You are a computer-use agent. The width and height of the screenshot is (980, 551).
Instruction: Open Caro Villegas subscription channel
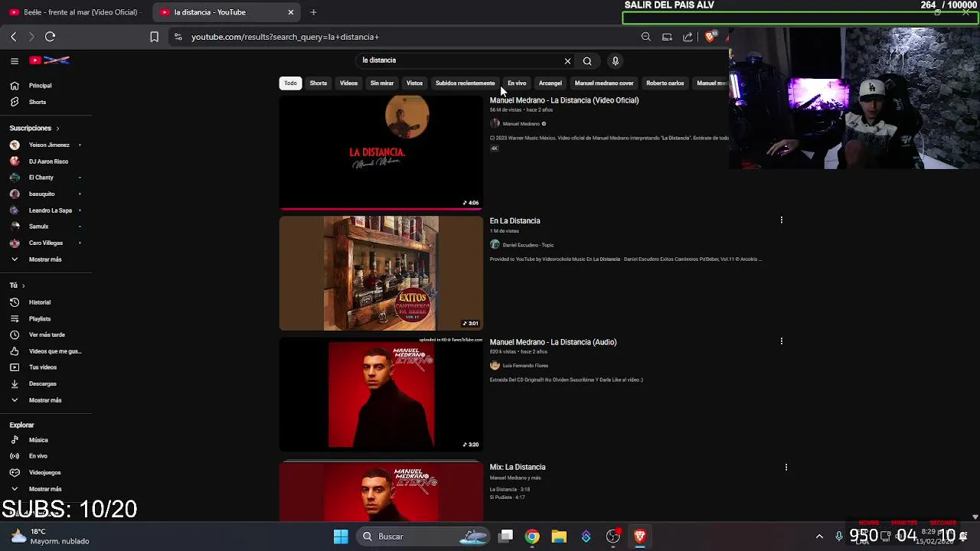tap(46, 243)
